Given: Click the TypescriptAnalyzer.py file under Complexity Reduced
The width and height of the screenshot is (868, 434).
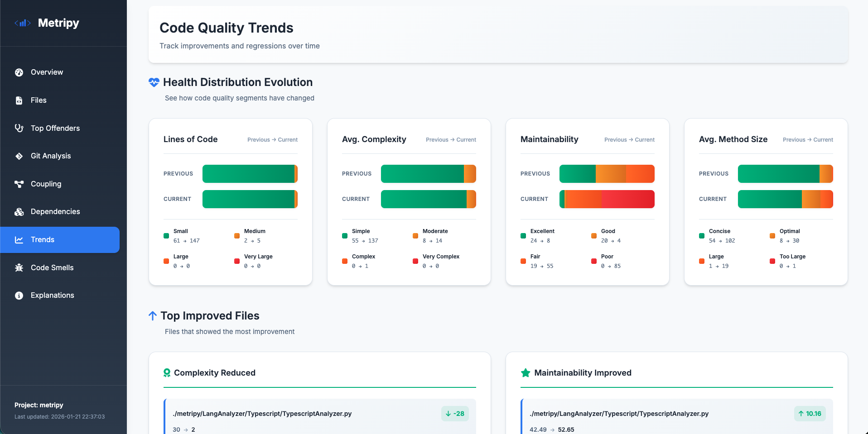Looking at the screenshot, I should click(262, 413).
